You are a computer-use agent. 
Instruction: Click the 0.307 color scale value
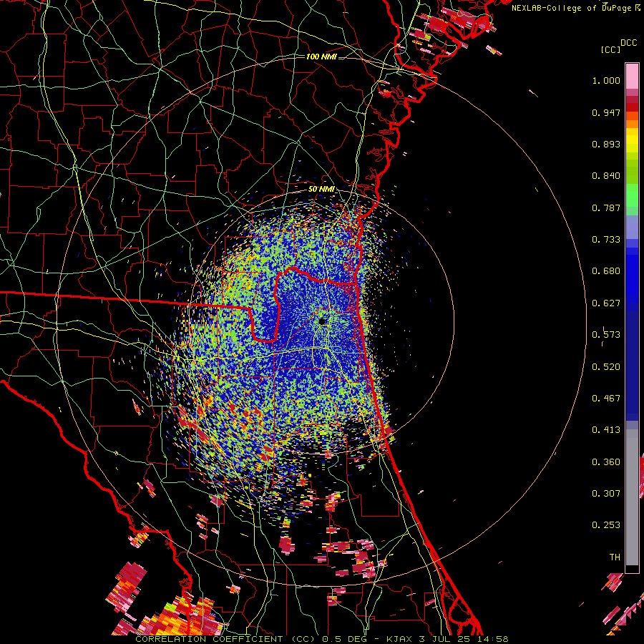tap(606, 494)
